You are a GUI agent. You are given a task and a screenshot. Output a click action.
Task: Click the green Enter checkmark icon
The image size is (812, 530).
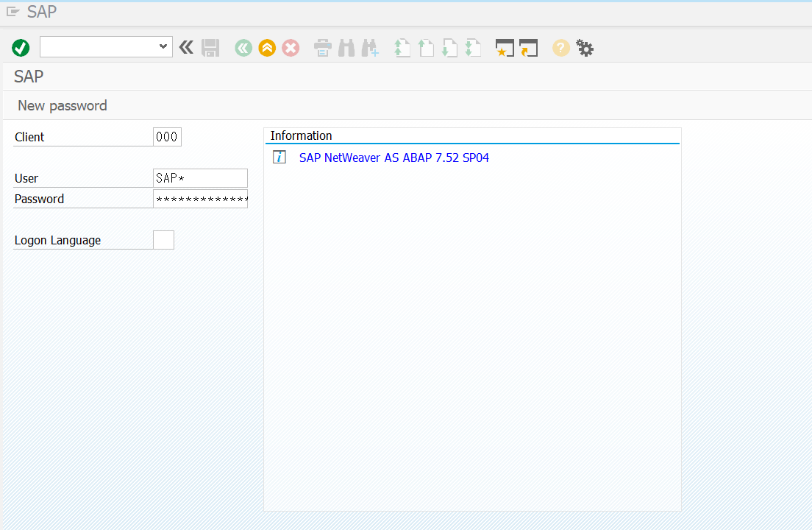pyautogui.click(x=21, y=48)
